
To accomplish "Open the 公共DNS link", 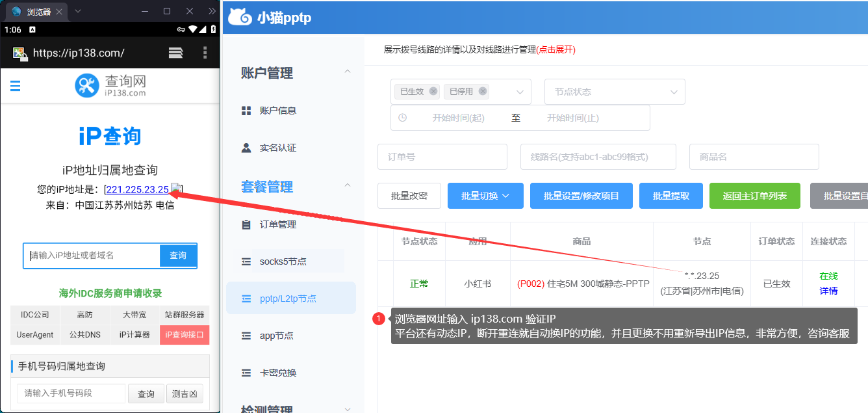I will 84,335.
